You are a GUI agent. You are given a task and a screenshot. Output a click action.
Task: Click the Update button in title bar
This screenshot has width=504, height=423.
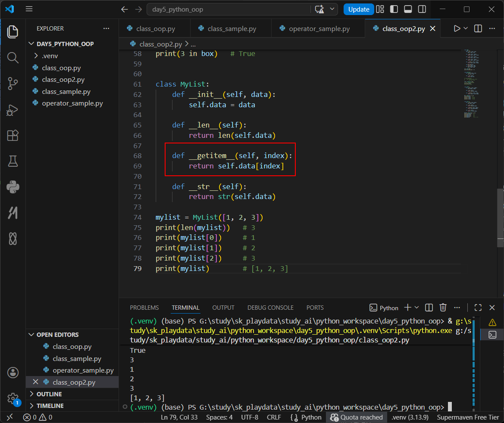359,9
